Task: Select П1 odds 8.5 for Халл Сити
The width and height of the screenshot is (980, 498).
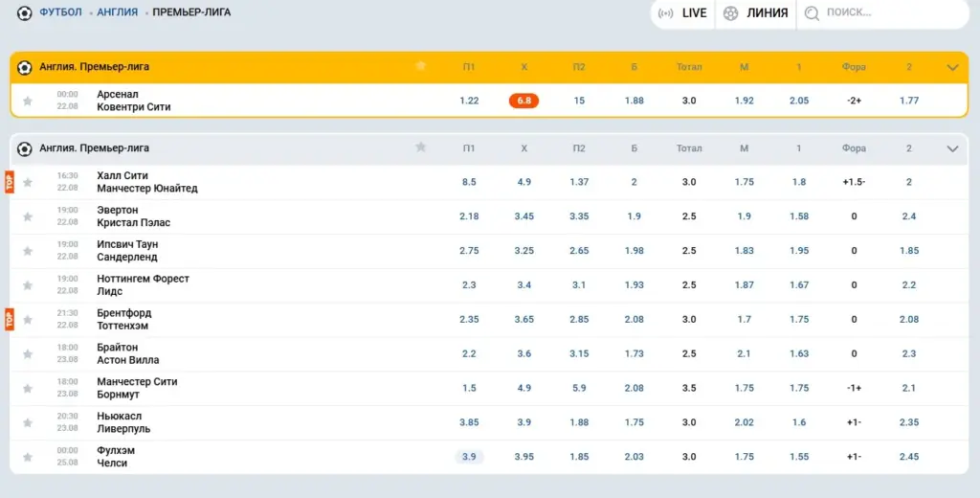Action: (x=469, y=182)
